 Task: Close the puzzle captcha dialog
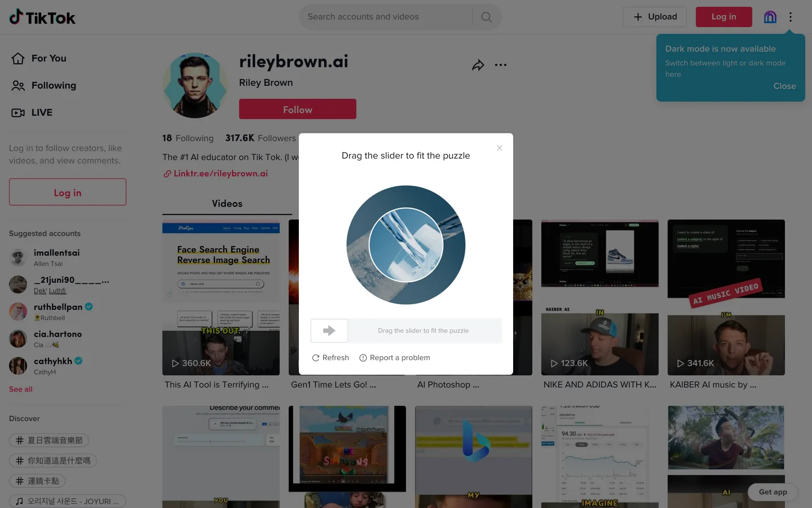click(x=500, y=148)
